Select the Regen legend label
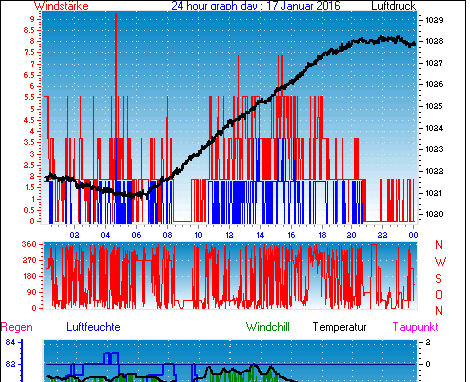The height and width of the screenshot is (382, 470). (x=17, y=327)
